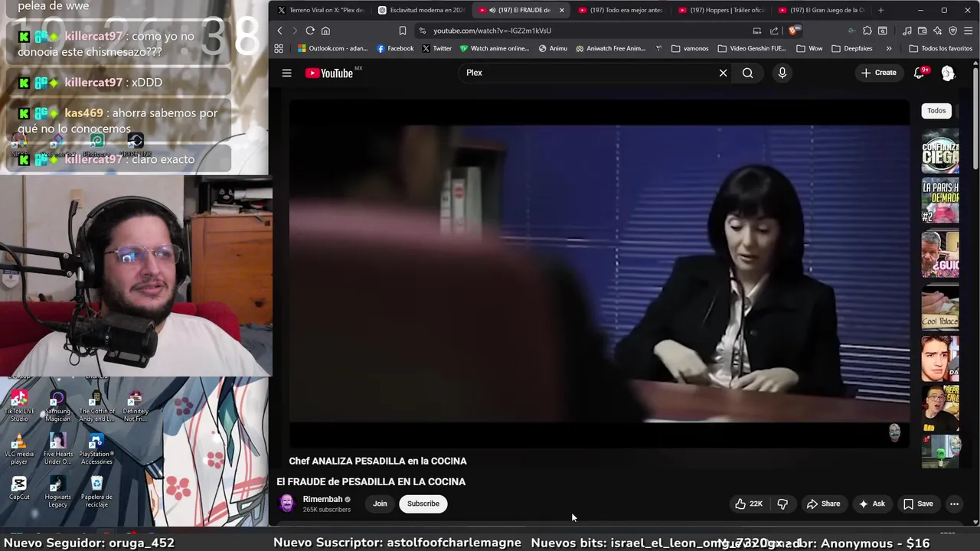Click the Share video button
980x551 pixels.
[823, 504]
